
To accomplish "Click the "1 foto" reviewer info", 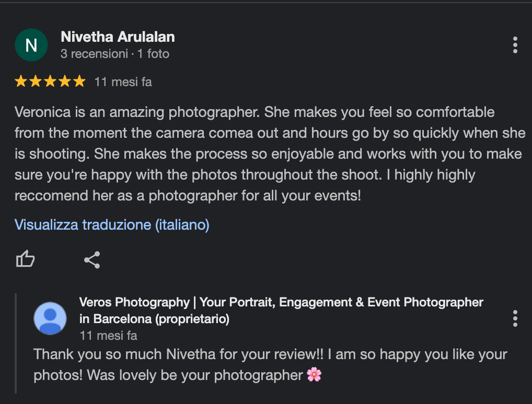I will (x=153, y=54).
